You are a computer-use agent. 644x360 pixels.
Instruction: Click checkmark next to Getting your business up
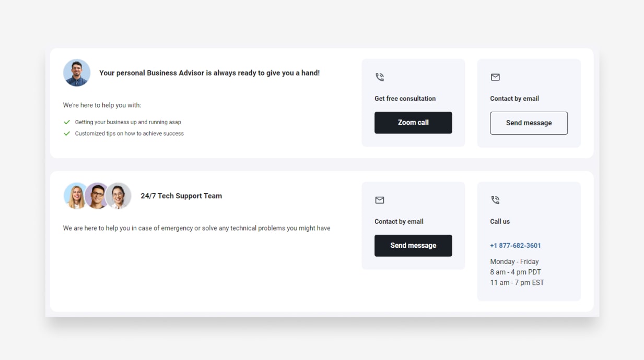coord(67,122)
